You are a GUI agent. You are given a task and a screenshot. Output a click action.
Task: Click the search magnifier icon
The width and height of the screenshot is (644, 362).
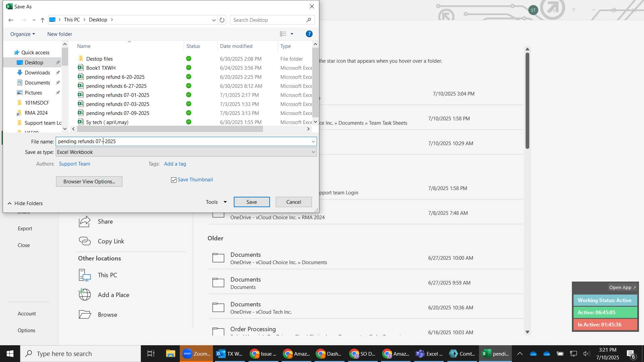pyautogui.click(x=309, y=20)
